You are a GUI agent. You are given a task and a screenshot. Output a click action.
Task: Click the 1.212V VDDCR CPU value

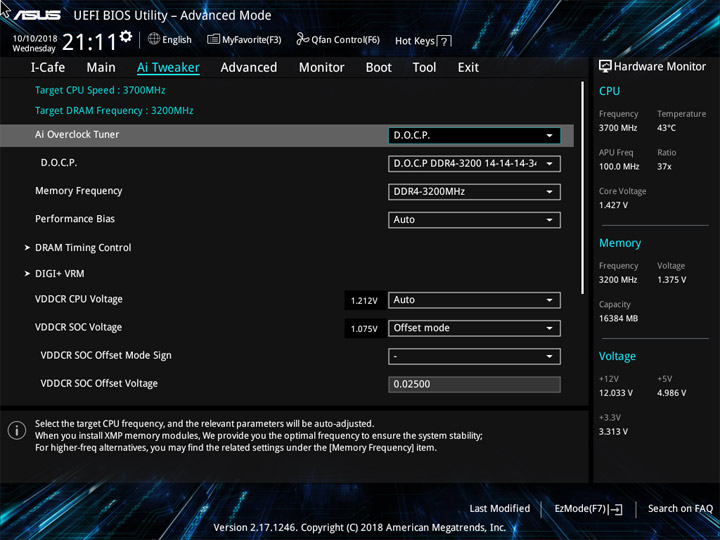pos(364,301)
